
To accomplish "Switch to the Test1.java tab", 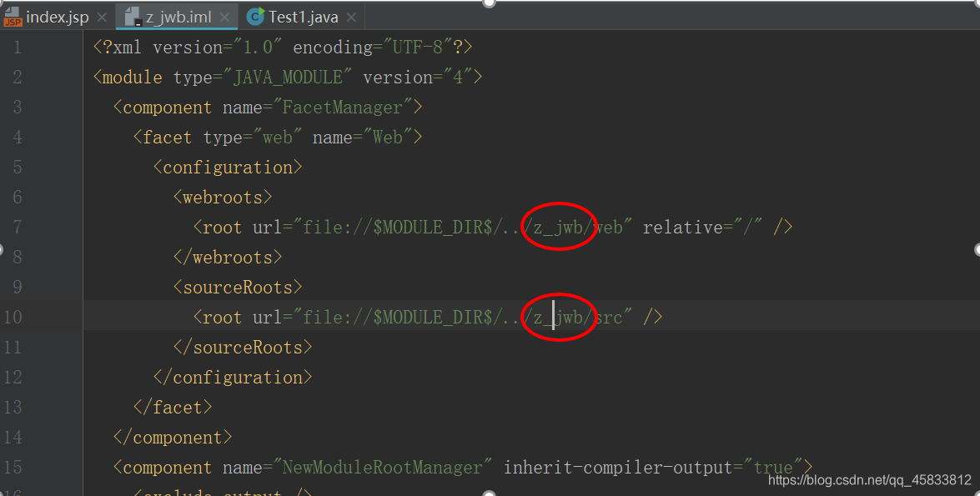I will (303, 17).
